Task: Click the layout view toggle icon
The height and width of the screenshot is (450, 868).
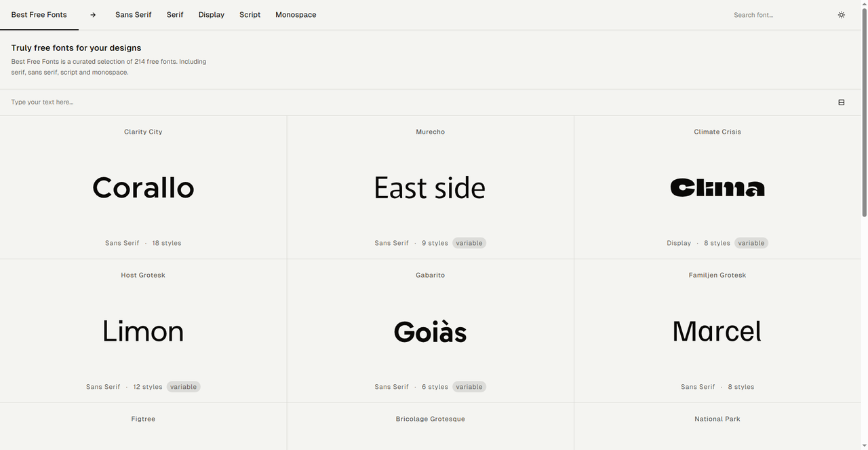Action: click(841, 102)
